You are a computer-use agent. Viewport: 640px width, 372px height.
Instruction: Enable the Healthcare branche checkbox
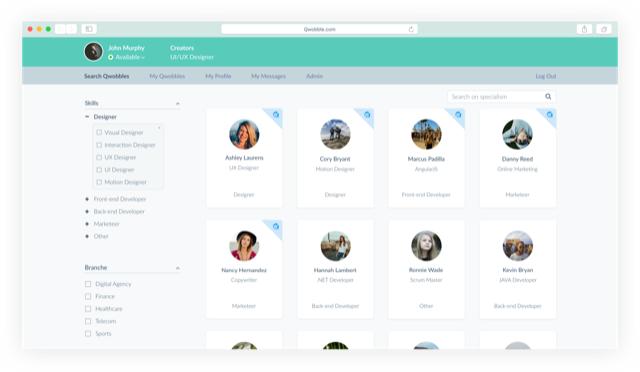[x=88, y=309]
